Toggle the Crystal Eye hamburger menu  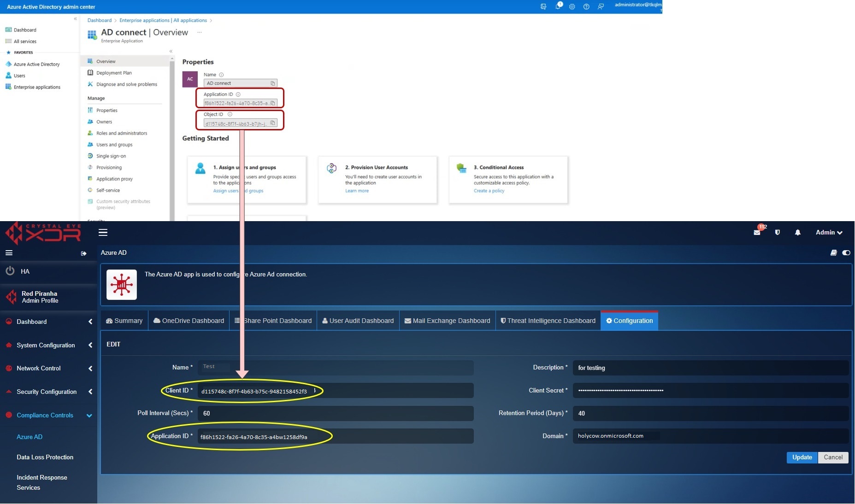103,233
